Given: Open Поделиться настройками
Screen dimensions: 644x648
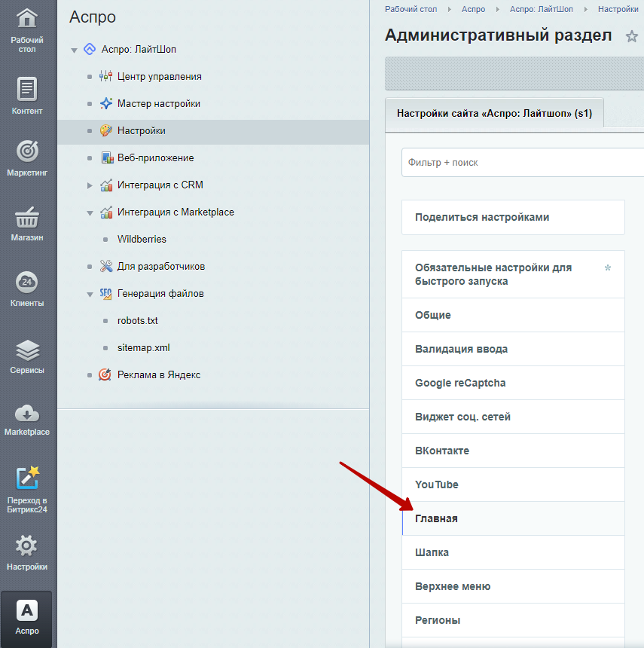Looking at the screenshot, I should 513,217.
